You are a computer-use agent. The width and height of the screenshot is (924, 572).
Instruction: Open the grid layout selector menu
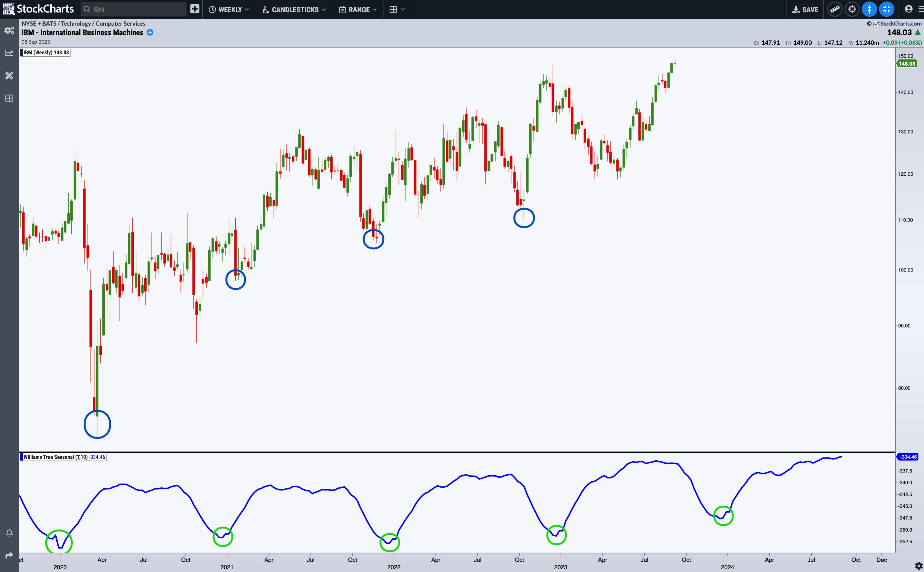[397, 10]
